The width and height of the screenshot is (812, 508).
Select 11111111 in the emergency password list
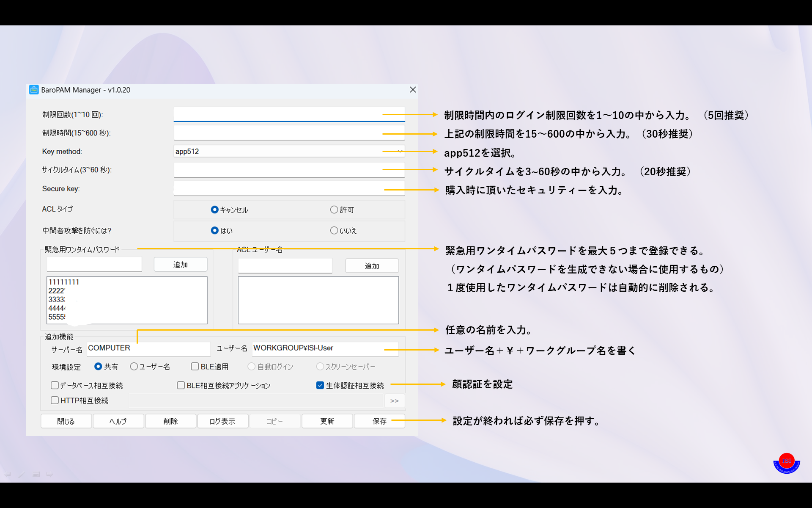pyautogui.click(x=64, y=282)
